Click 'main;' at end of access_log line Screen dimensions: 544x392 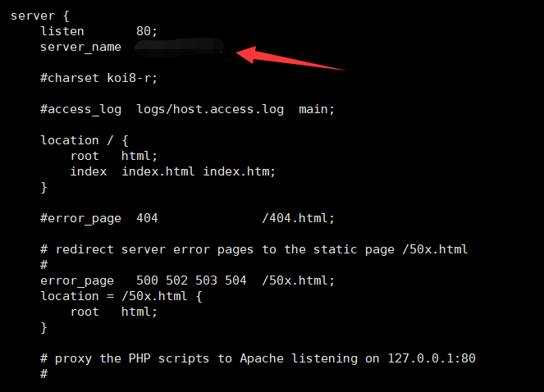point(317,110)
